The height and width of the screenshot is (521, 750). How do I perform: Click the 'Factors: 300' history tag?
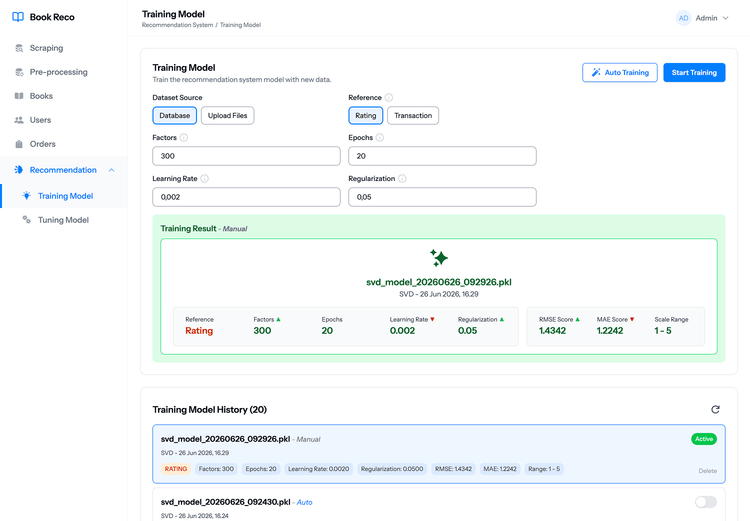coord(216,469)
